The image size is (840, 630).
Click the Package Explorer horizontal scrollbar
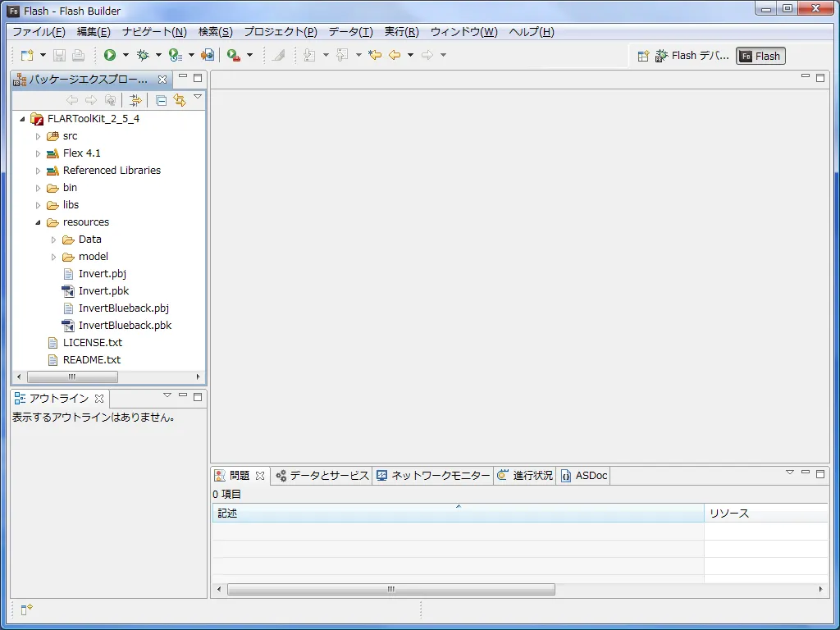pyautogui.click(x=72, y=377)
